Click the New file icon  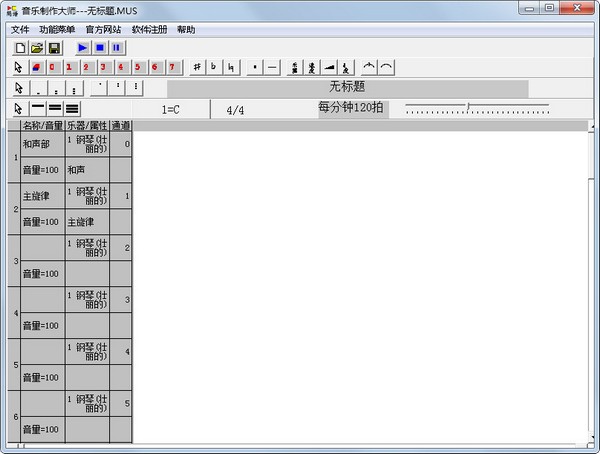pyautogui.click(x=19, y=47)
